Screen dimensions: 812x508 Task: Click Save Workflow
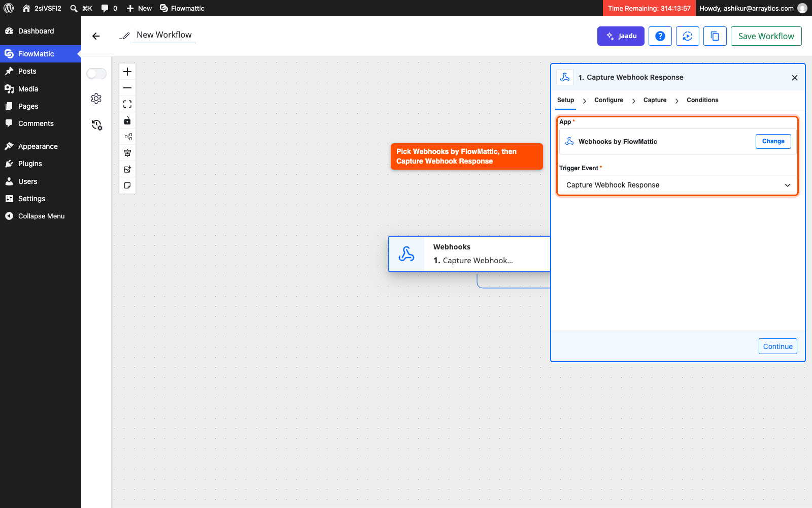766,36
